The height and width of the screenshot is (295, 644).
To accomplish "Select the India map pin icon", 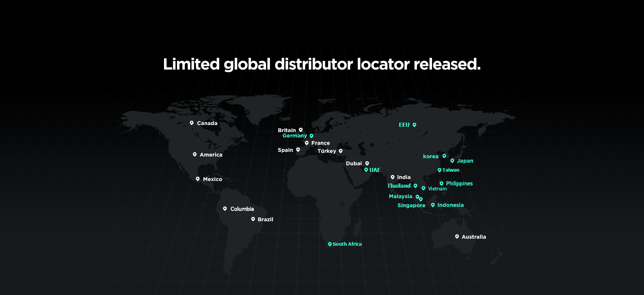I will point(392,177).
